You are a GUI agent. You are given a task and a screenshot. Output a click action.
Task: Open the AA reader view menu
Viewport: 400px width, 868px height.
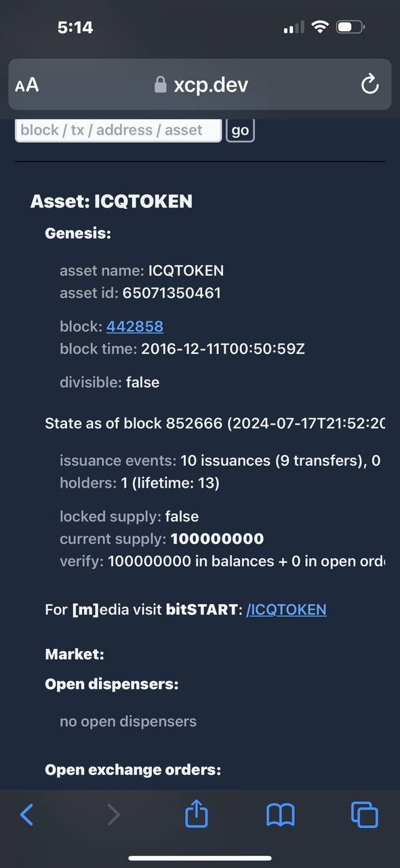point(27,85)
